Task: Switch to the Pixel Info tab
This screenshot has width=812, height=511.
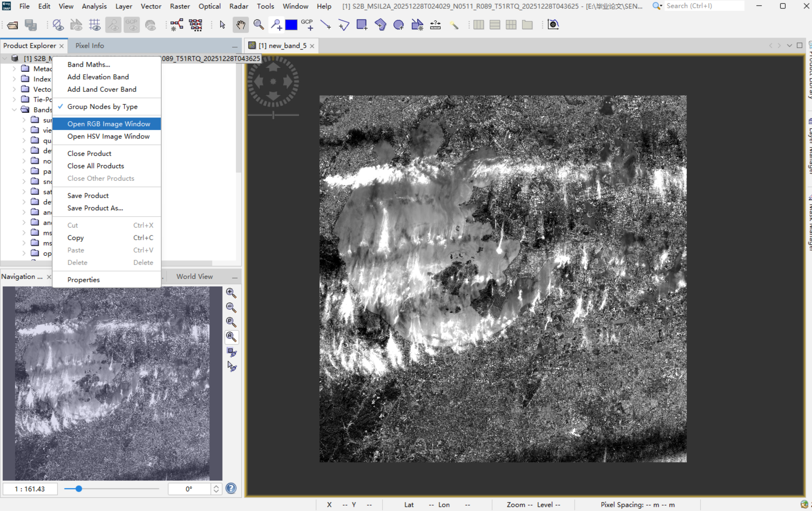Action: (90, 46)
